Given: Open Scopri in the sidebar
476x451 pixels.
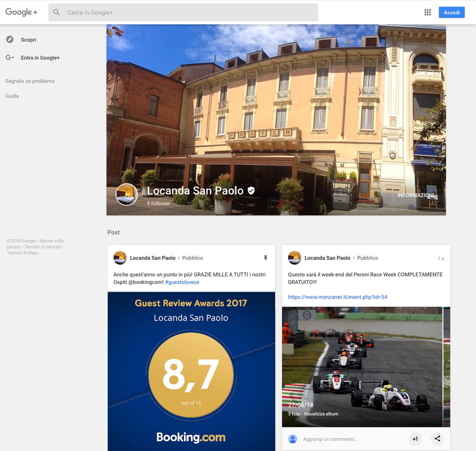Looking at the screenshot, I should pos(28,40).
